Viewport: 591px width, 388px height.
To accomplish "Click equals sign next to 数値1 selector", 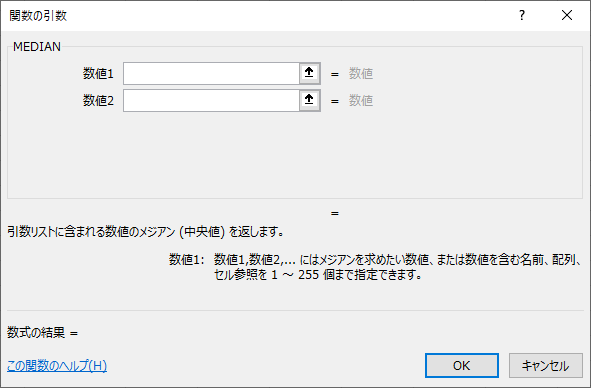I will coord(335,74).
